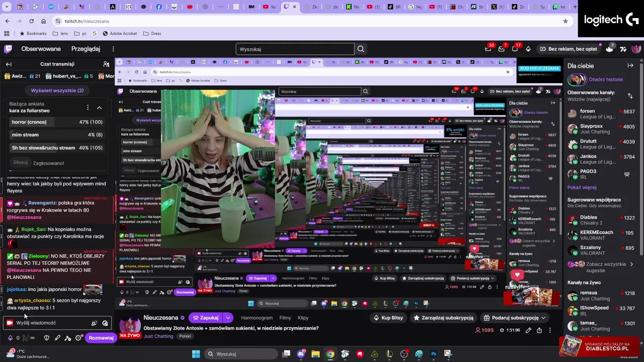The width and height of the screenshot is (644, 362).
Task: Open whispers icon with badge 17
Action: tap(515, 49)
